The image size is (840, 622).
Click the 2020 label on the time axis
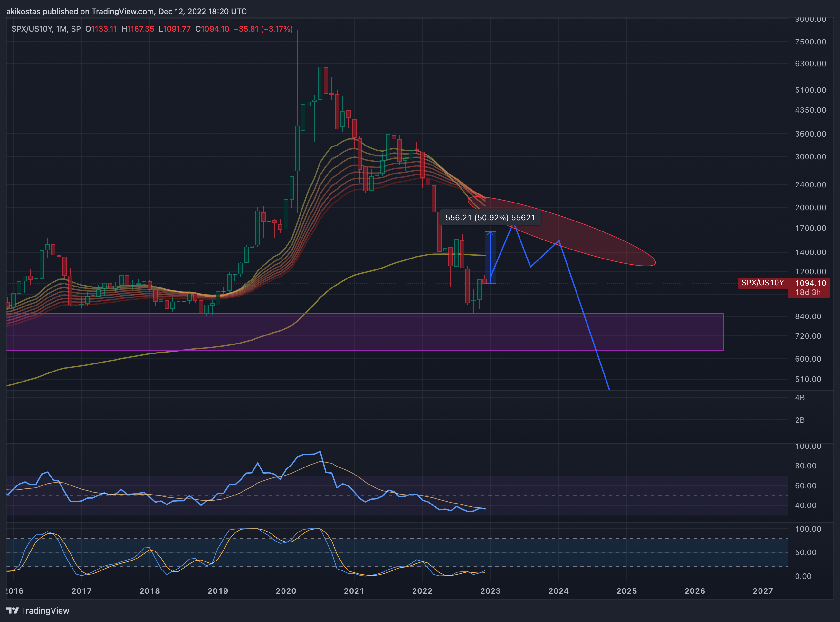coord(286,591)
